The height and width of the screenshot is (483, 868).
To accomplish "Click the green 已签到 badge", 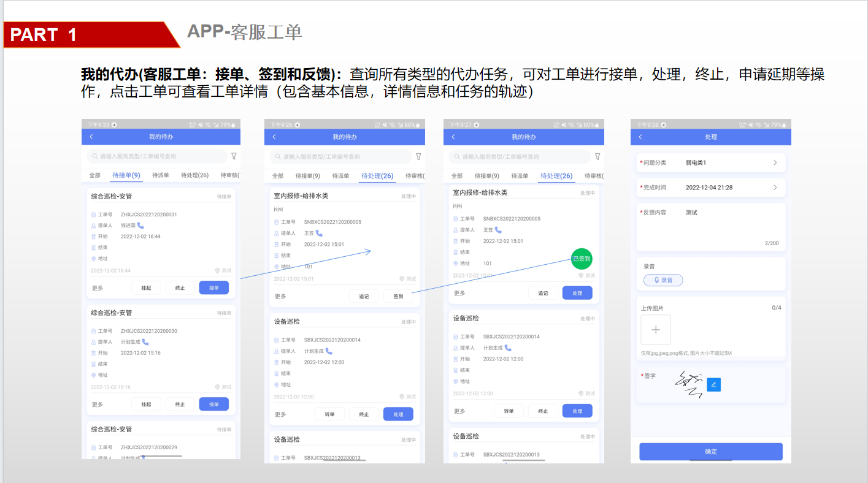I will click(x=581, y=259).
